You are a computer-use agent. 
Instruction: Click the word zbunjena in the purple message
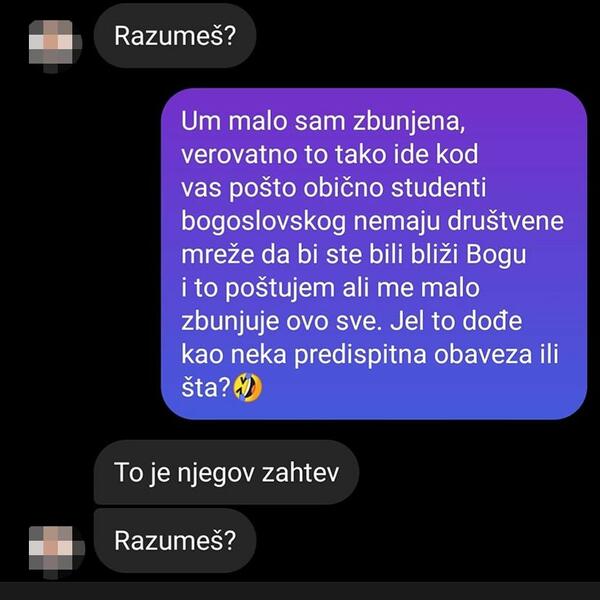pos(409,122)
